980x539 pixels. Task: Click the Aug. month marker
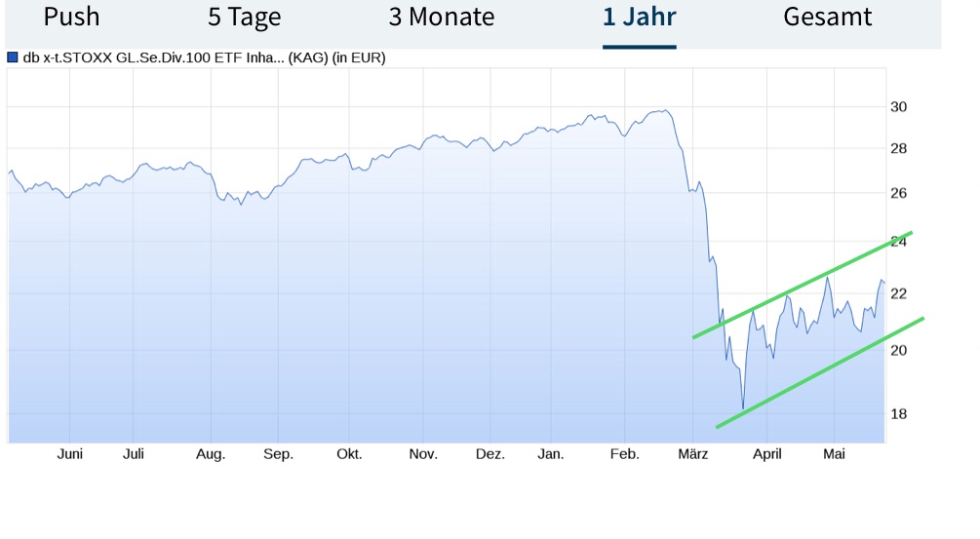click(211, 454)
